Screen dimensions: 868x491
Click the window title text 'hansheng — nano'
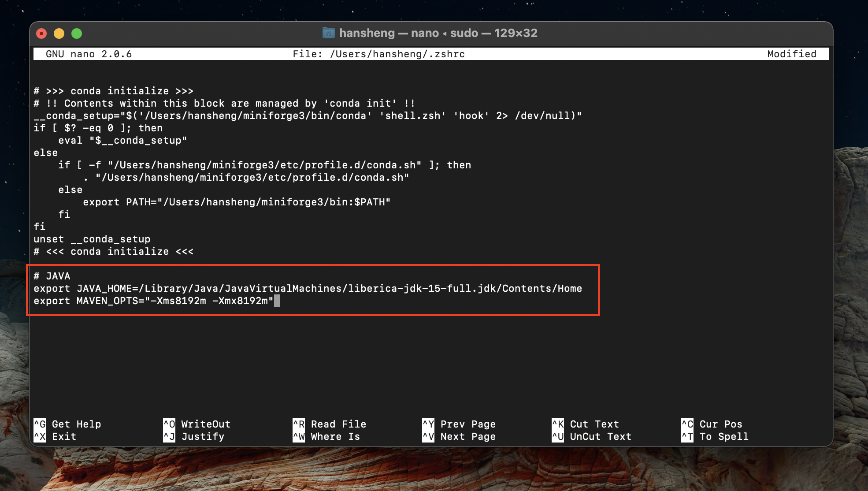389,33
